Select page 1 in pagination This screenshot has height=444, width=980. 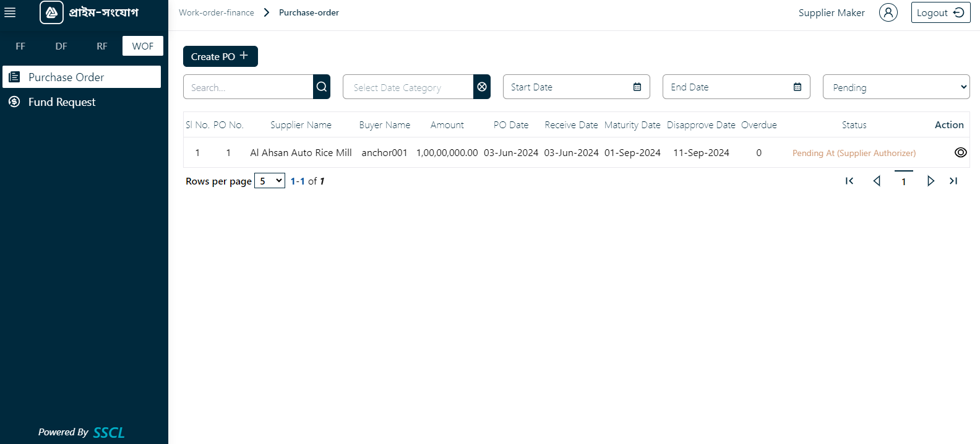click(904, 181)
